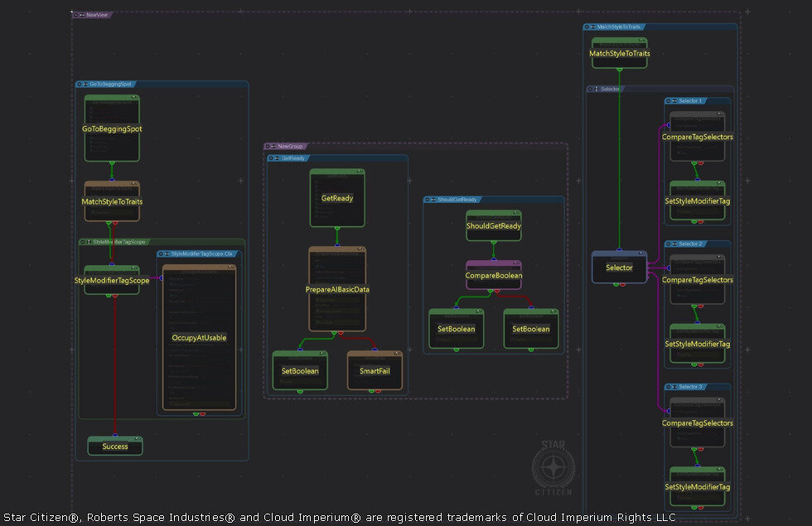Click corner edit icon on PrepareAIBasicData node

tap(361, 249)
